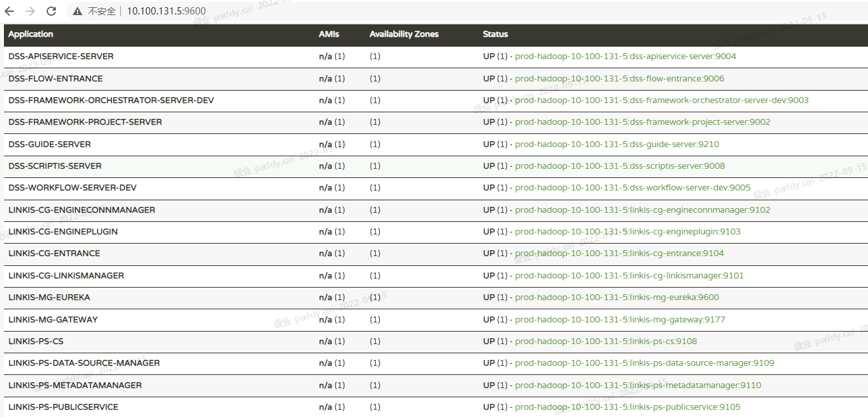Click the UP (1) status for LINKIS-MG-EUREKA
Screen dimensions: 868x417
point(495,297)
